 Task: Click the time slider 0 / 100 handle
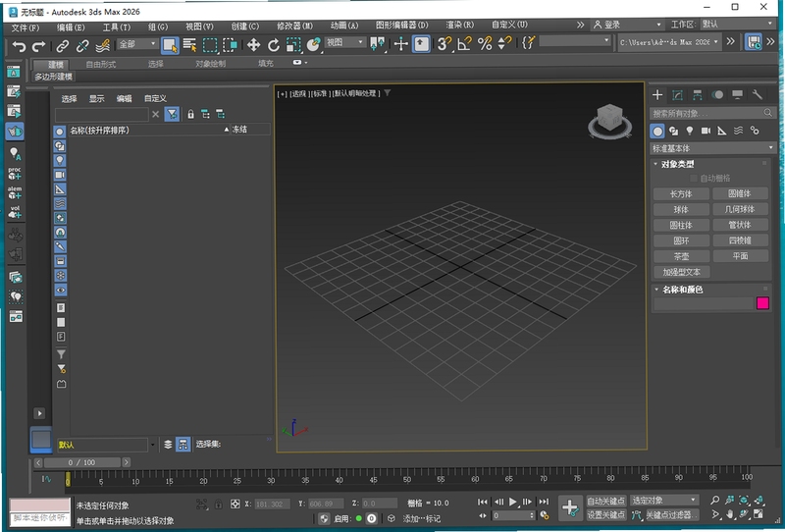pos(82,462)
